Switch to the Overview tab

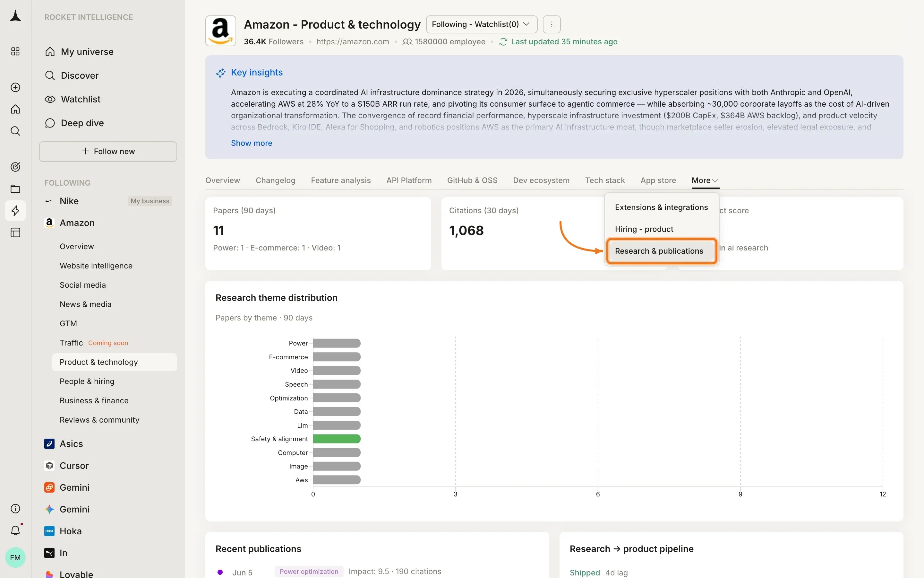223,180
